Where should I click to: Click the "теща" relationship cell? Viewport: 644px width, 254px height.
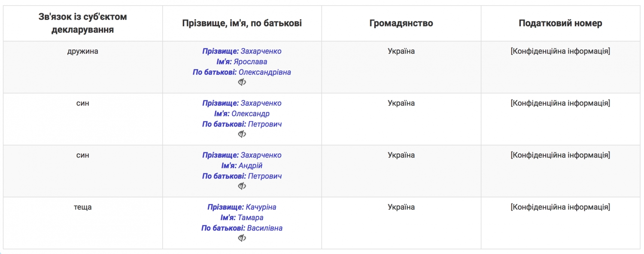[x=83, y=207]
